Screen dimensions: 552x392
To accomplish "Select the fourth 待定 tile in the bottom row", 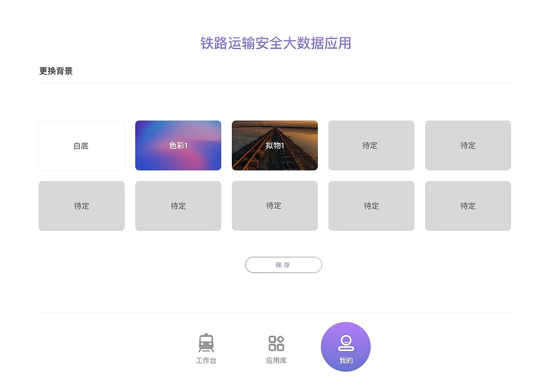I will click(x=371, y=206).
